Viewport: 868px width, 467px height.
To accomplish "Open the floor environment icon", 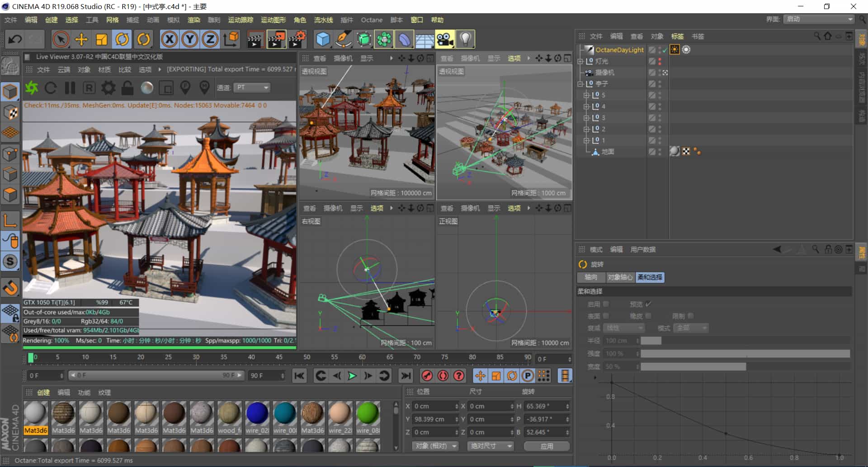I will click(x=425, y=39).
